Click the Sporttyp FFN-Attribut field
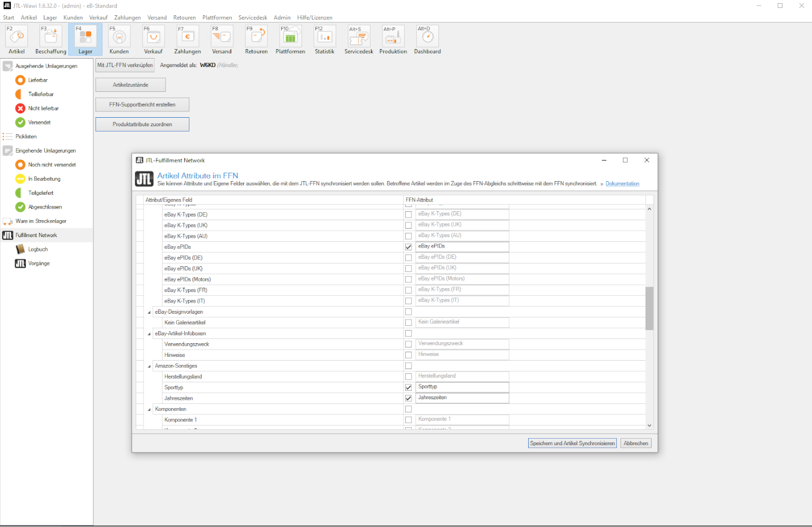Image resolution: width=812 pixels, height=527 pixels. (x=462, y=387)
